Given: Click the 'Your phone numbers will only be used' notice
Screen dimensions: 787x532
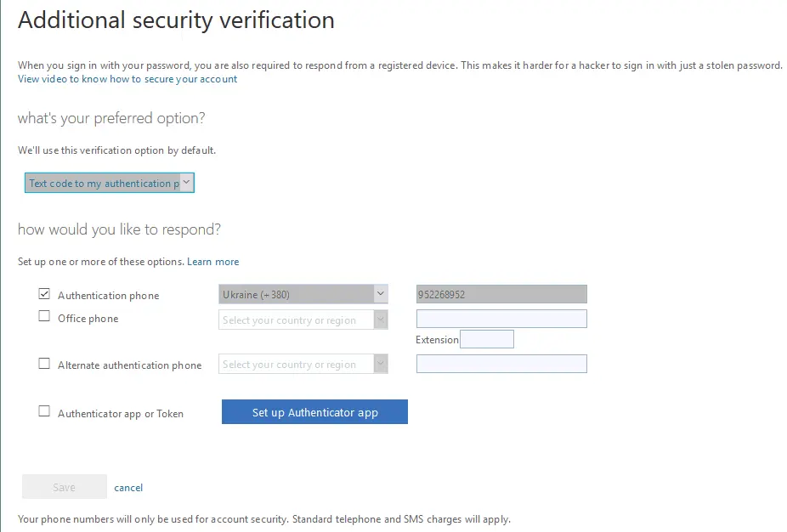Looking at the screenshot, I should pos(264,519).
